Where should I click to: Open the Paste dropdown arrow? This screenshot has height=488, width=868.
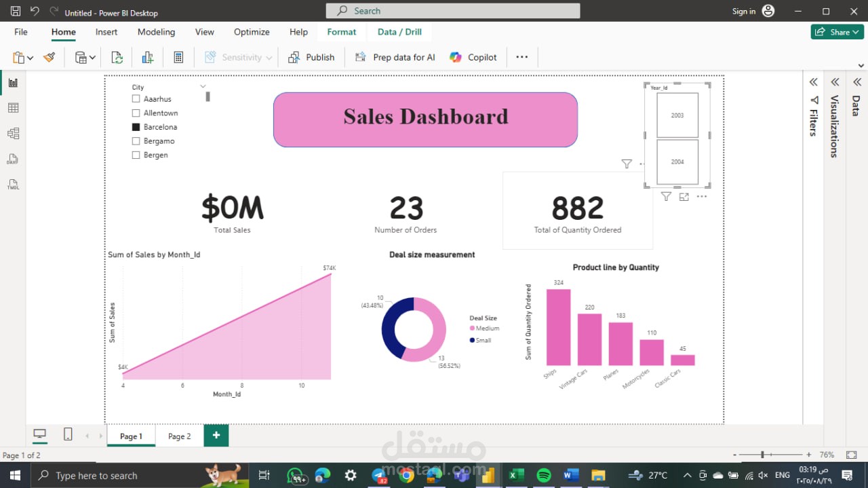[31, 58]
